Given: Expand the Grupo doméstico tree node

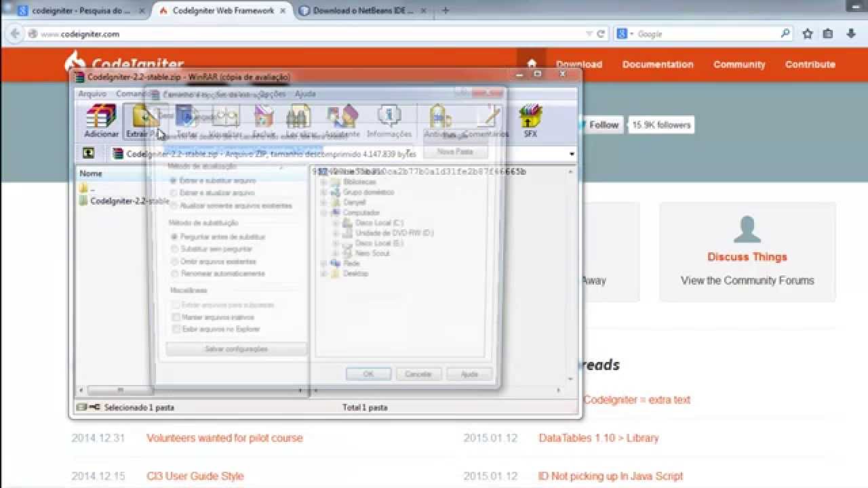Looking at the screenshot, I should tap(323, 192).
